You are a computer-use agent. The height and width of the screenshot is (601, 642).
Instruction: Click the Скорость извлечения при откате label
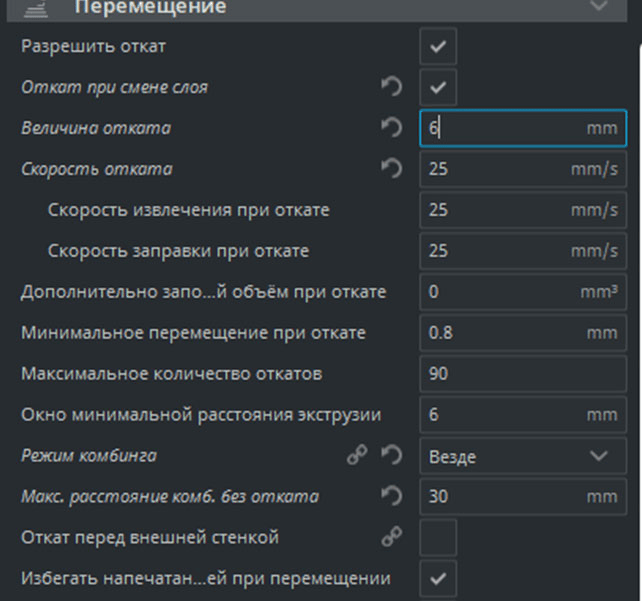tap(189, 210)
